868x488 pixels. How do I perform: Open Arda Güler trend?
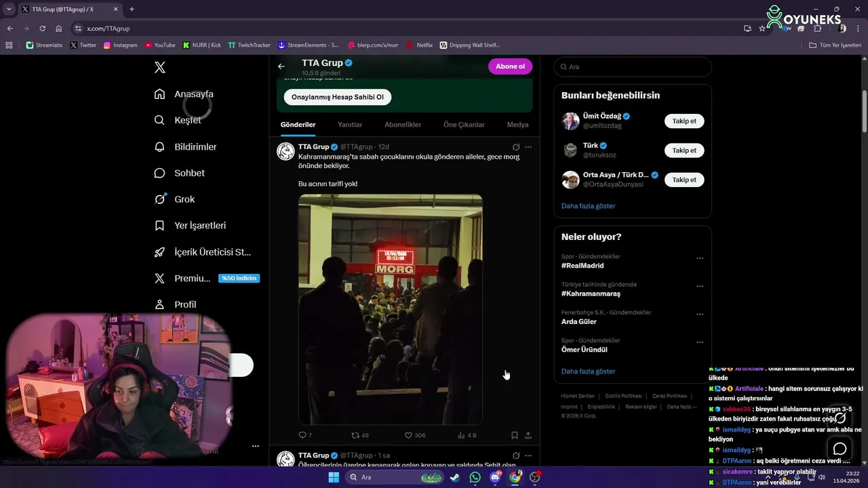(x=579, y=321)
